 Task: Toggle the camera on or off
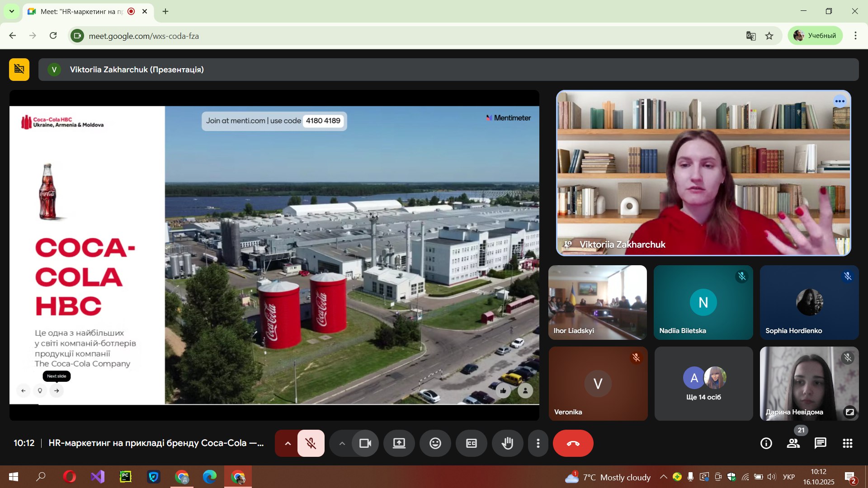pos(365,443)
